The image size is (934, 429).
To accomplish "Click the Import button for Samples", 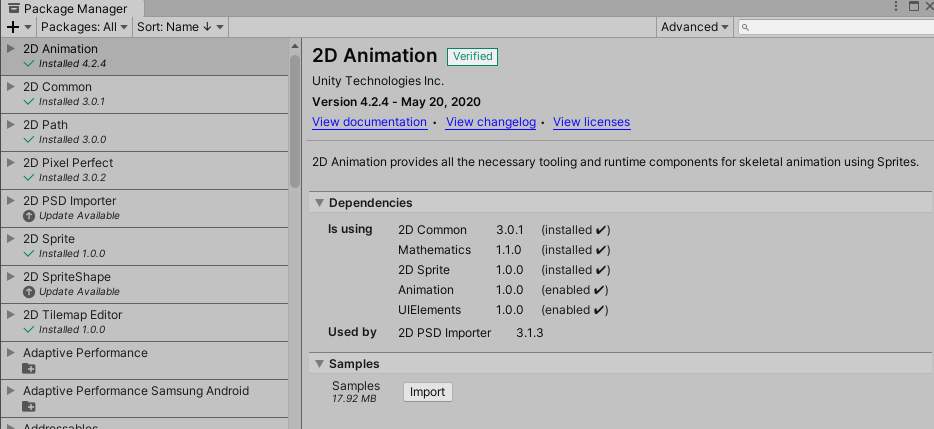I will (x=427, y=392).
